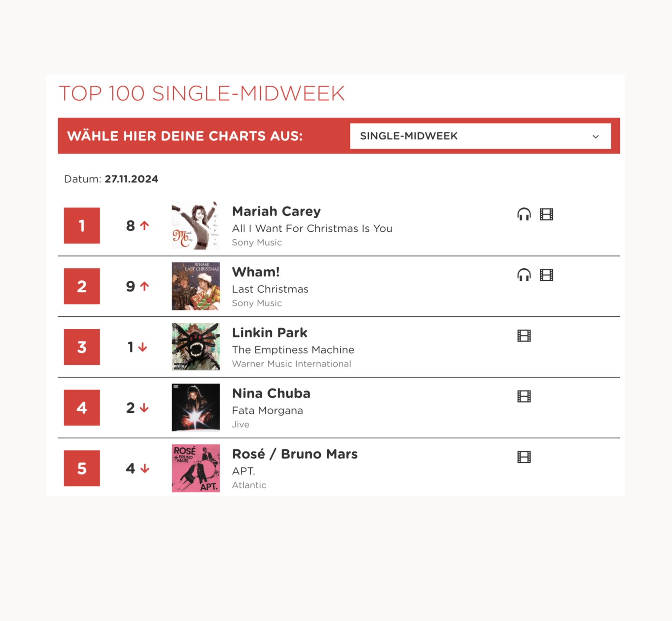The width and height of the screenshot is (672, 621).
Task: Click the TOP 100 SINGLE-MIDWEEK heading
Action: pyautogui.click(x=202, y=93)
